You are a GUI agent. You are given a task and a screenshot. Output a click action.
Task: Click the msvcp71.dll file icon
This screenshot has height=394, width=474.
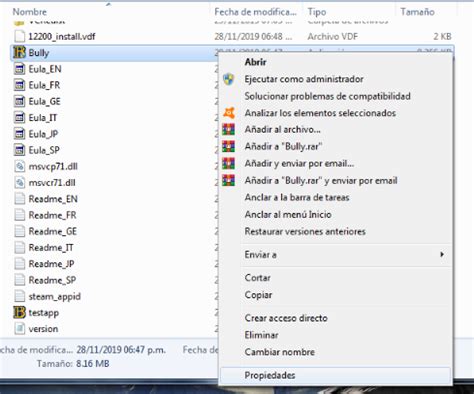pos(20,166)
